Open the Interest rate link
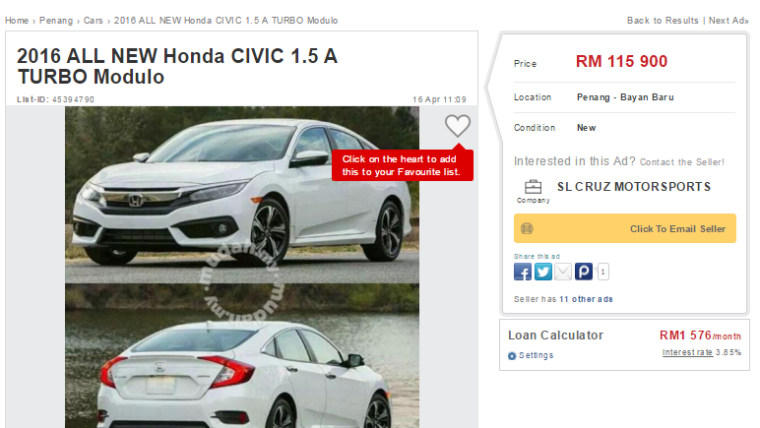Image resolution: width=760 pixels, height=428 pixels. 687,352
